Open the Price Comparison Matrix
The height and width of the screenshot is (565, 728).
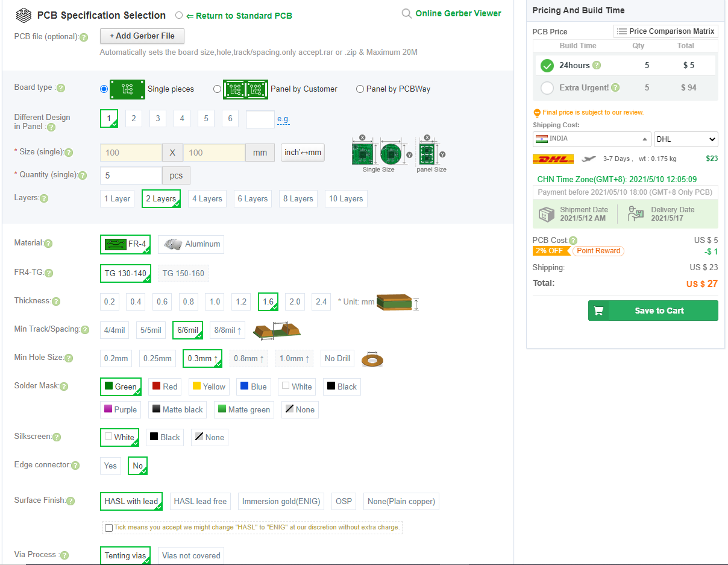pyautogui.click(x=666, y=31)
